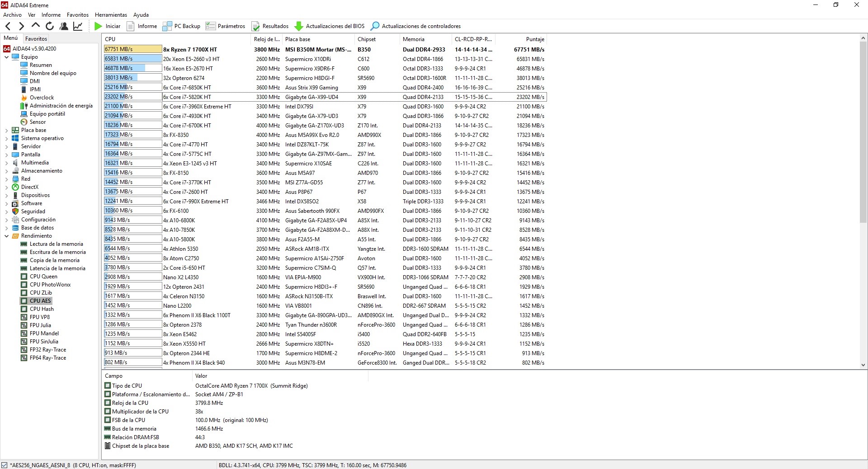This screenshot has height=469, width=868.
Task: Toggle the status bar AES256 checkbox
Action: pos(5,465)
